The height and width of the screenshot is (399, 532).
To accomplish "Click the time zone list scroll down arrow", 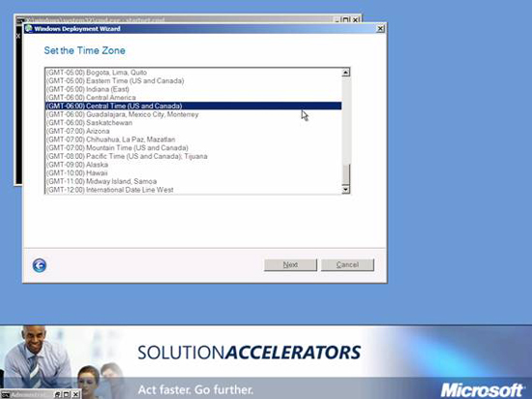I will pyautogui.click(x=345, y=190).
